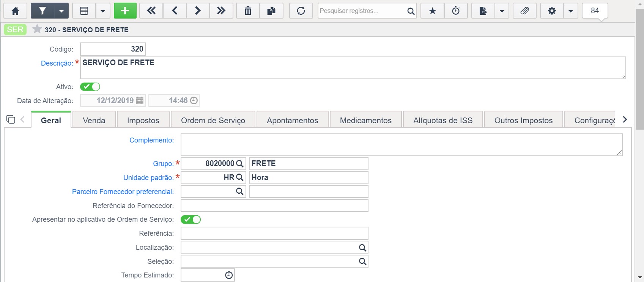This screenshot has height=282, width=644.
Task: Follow the Parceiro Fornecedor preferencial link label
Action: tap(123, 192)
